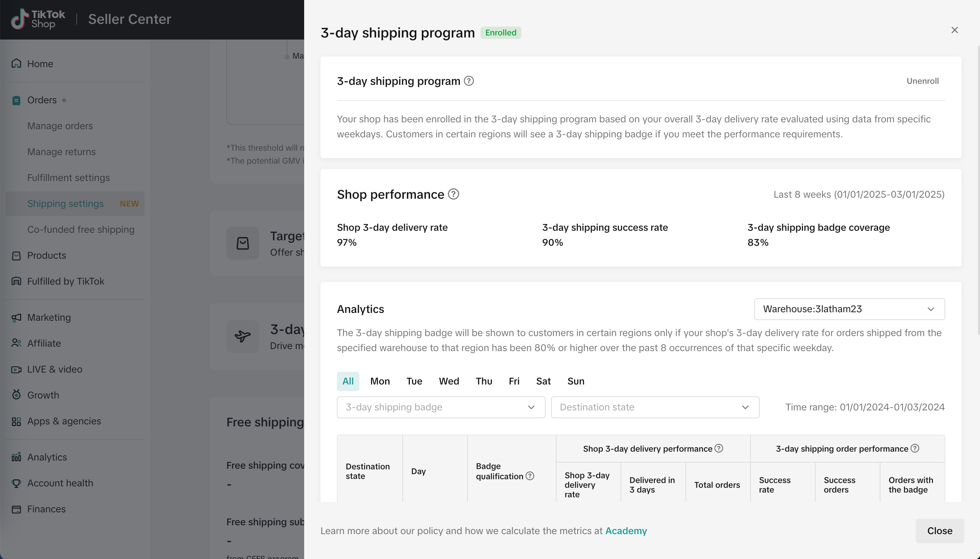Image resolution: width=980 pixels, height=559 pixels.
Task: Click 3-day shipping order performance help icon
Action: 915,449
